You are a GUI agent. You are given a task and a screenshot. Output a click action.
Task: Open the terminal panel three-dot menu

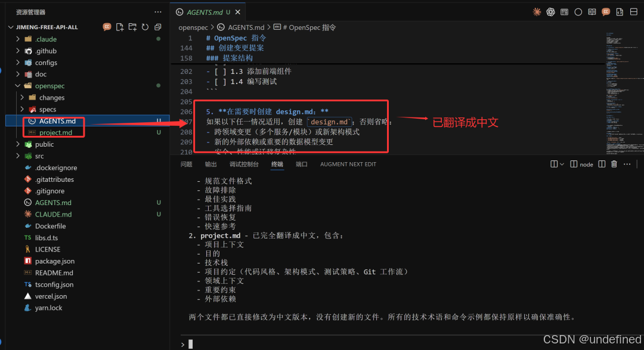coord(627,165)
